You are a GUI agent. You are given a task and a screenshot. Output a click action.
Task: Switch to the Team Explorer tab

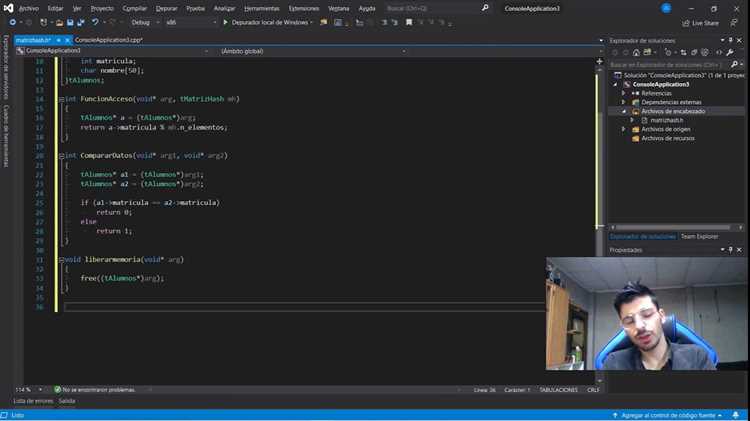pyautogui.click(x=699, y=236)
